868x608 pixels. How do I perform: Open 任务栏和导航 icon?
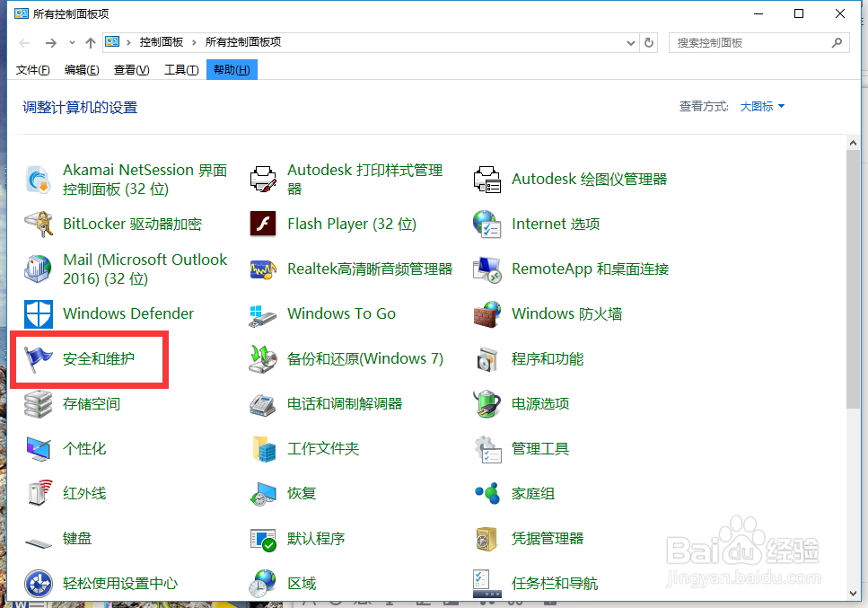coord(487,584)
